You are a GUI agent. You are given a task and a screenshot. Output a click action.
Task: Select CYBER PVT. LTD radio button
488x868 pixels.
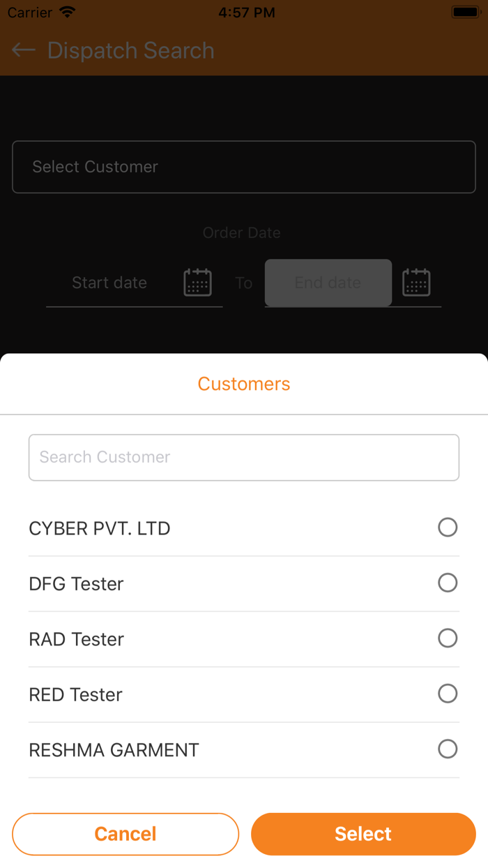pyautogui.click(x=448, y=527)
